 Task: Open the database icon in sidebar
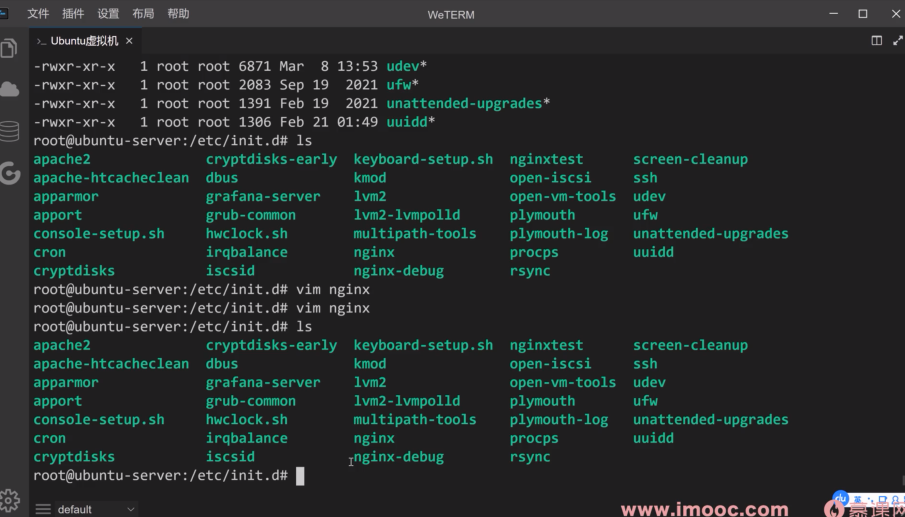(9, 131)
